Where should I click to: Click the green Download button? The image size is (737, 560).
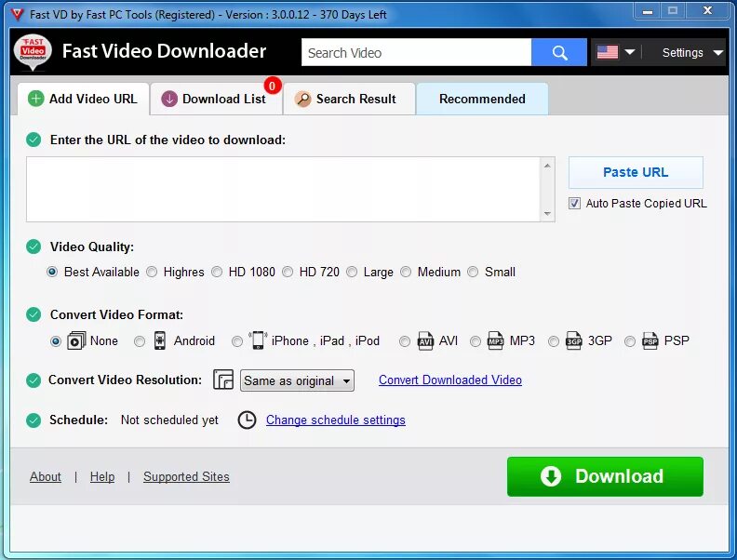click(x=605, y=476)
